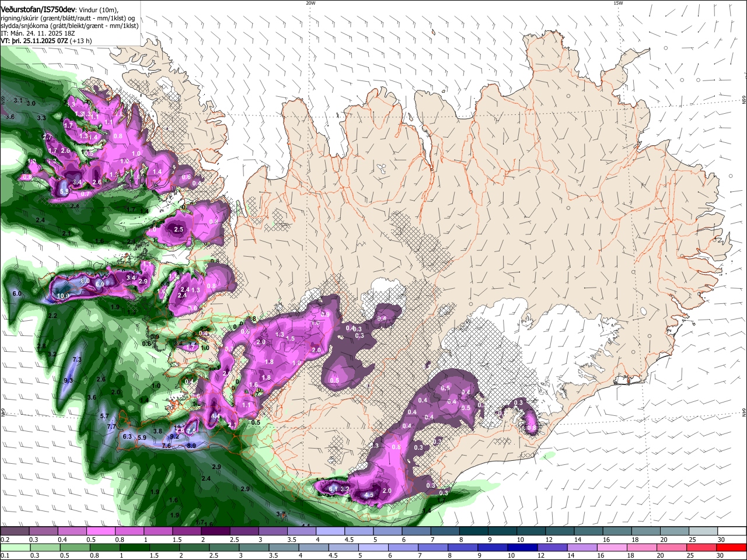This screenshot has width=747, height=560.
Task: Click the pale green rain swatch between 0.1 and 0.3
Action: 15,547
